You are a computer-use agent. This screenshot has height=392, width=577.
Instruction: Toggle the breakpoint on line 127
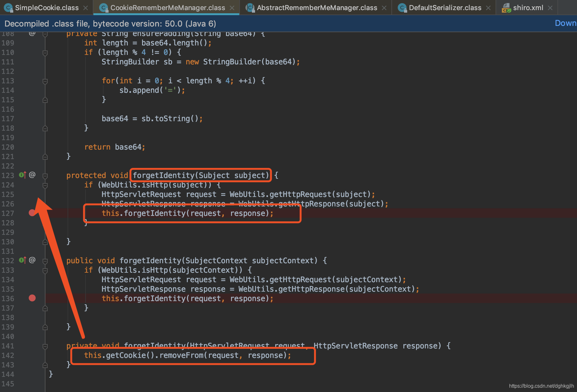pyautogui.click(x=32, y=213)
